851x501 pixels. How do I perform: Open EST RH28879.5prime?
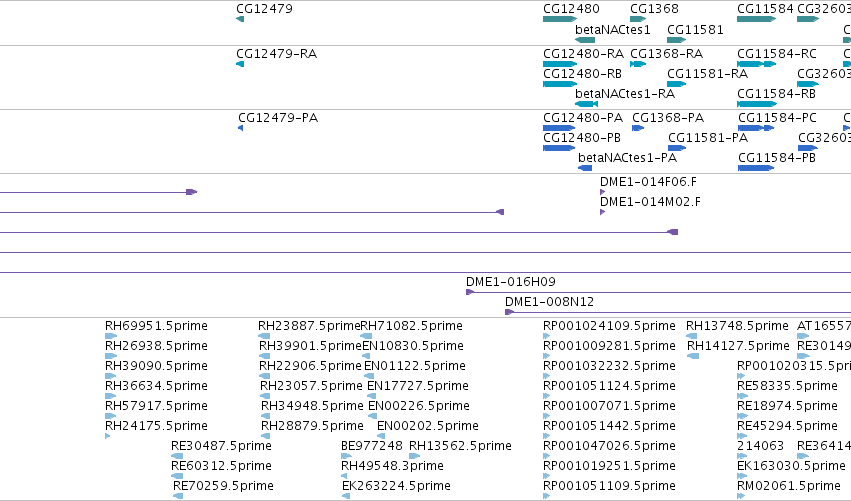(x=312, y=426)
